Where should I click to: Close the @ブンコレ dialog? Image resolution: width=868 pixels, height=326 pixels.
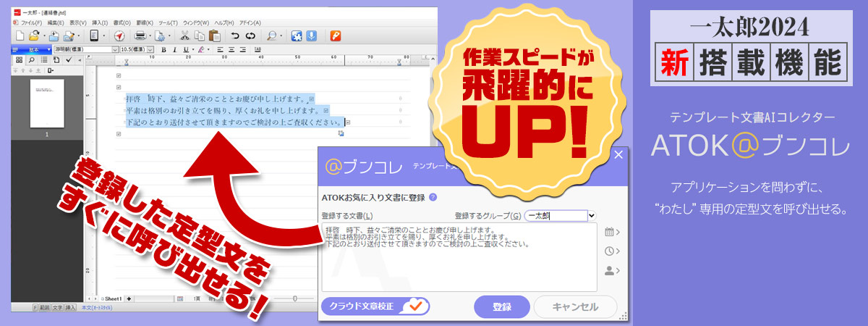(x=618, y=154)
